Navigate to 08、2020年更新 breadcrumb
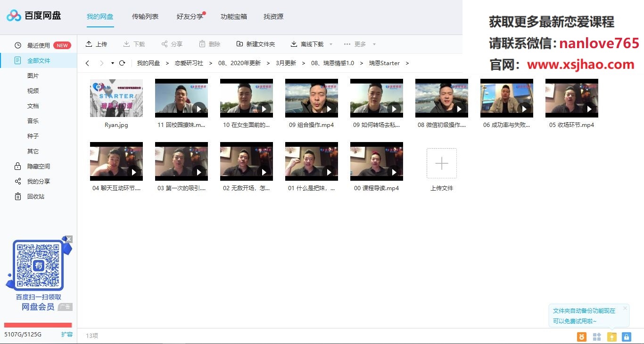Image resolution: width=644 pixels, height=344 pixels. coord(239,63)
